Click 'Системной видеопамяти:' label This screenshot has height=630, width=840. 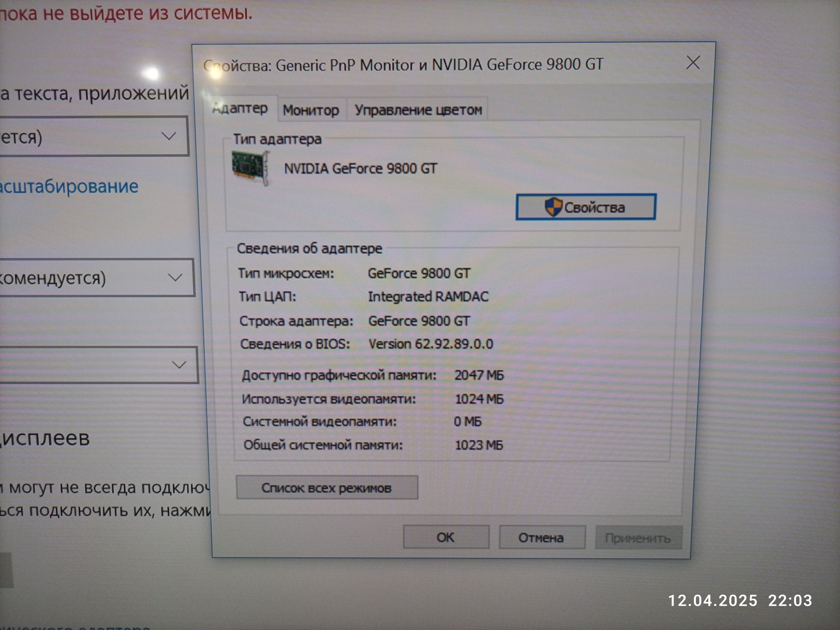320,422
